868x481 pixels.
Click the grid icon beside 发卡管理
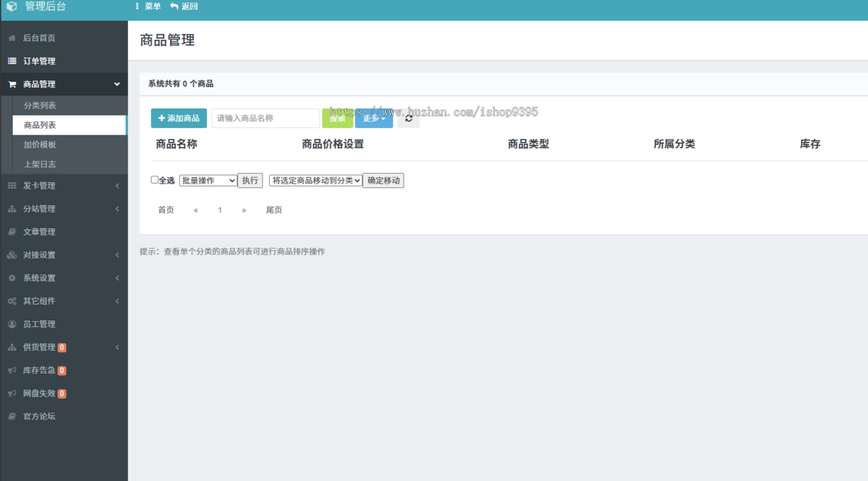12,186
